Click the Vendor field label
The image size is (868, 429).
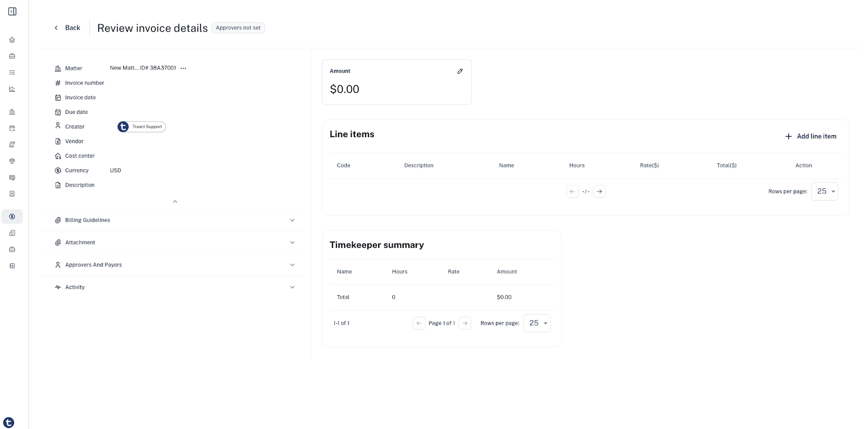pyautogui.click(x=74, y=142)
